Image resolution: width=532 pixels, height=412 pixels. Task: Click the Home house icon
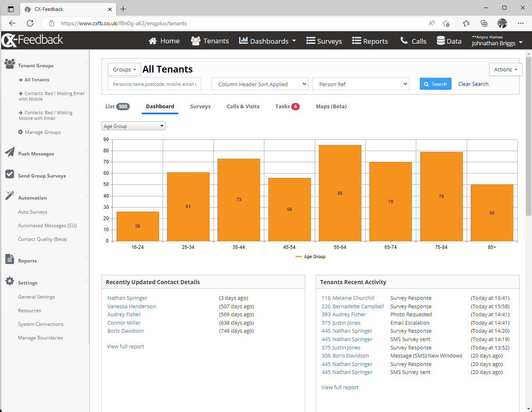pos(153,41)
